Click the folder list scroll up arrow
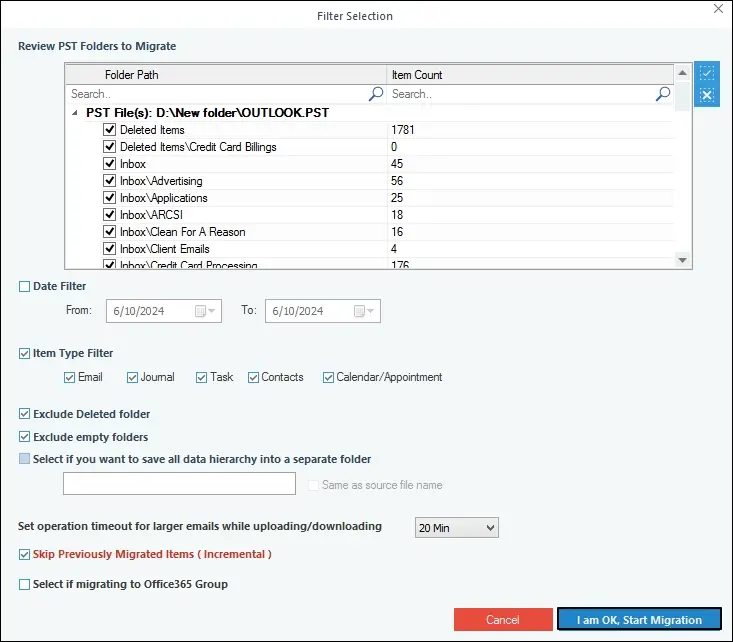 tap(683, 73)
